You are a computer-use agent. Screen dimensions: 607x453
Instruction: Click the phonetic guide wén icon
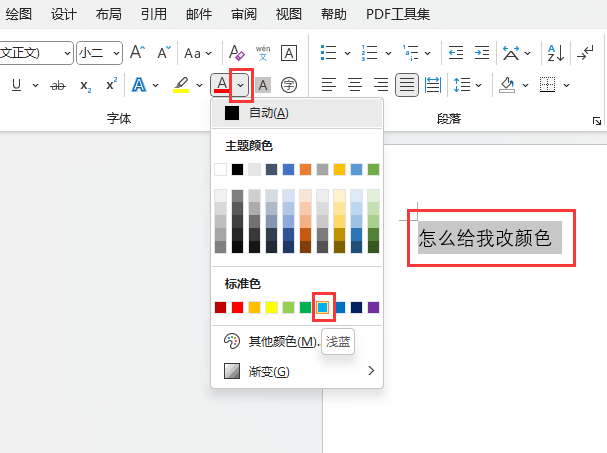(263, 53)
